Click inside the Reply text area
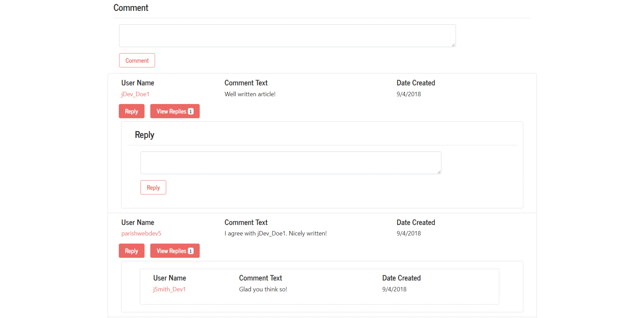The image size is (644, 318). tap(290, 163)
